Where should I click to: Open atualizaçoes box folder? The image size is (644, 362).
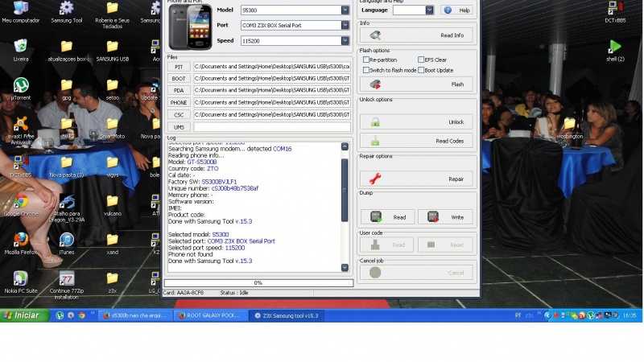pos(67,51)
